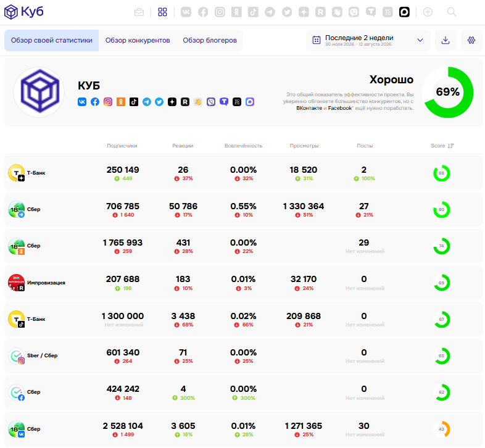The height and width of the screenshot is (448, 485).
Task: Click the score 88 ring for Т-Банк
Action: [x=441, y=173]
